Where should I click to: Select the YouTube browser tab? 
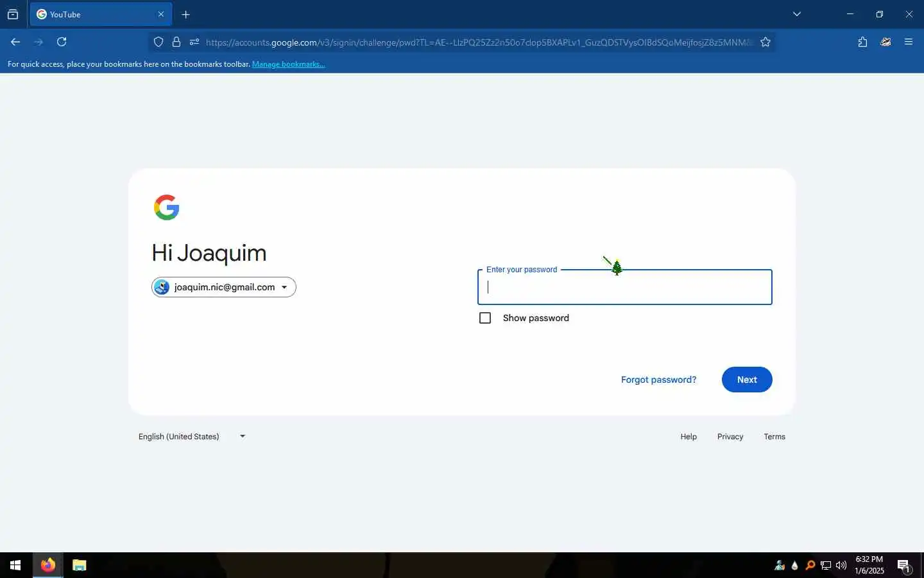click(x=101, y=14)
